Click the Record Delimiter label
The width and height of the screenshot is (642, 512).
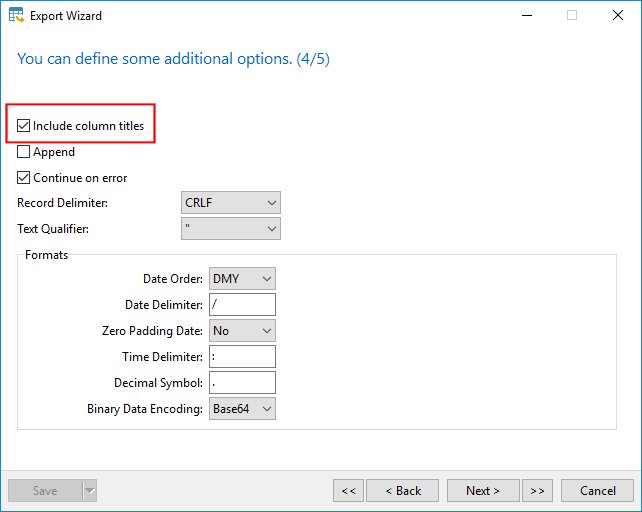click(62, 203)
